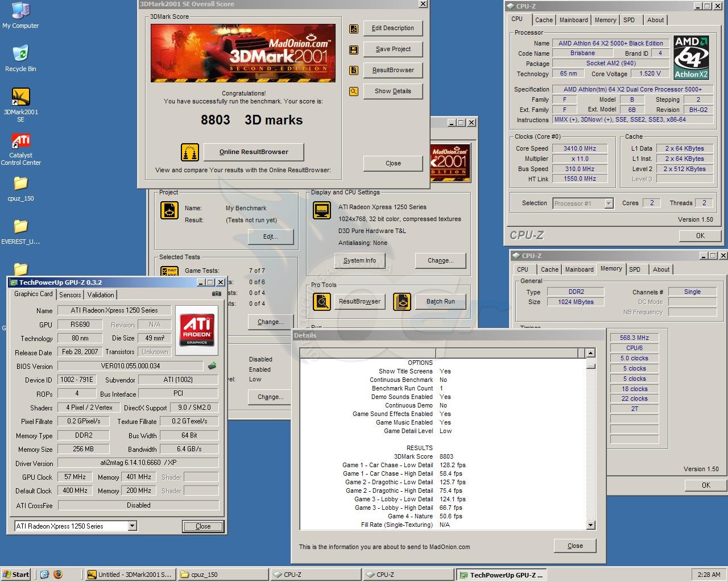Launch the 3DMark2001 SE desktop shortcut
Viewport: 728px width, 582px height.
(20, 105)
